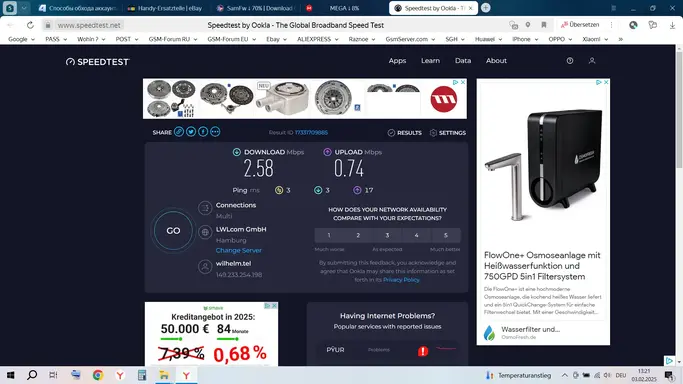
Task: Click the server globe icon
Action: (x=205, y=232)
